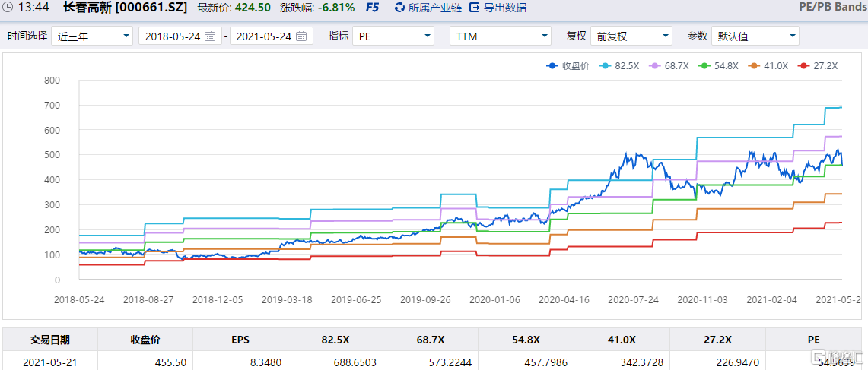Click the F5 refresh shortcut
Image resolution: width=868 pixels, height=370 pixels.
point(373,8)
